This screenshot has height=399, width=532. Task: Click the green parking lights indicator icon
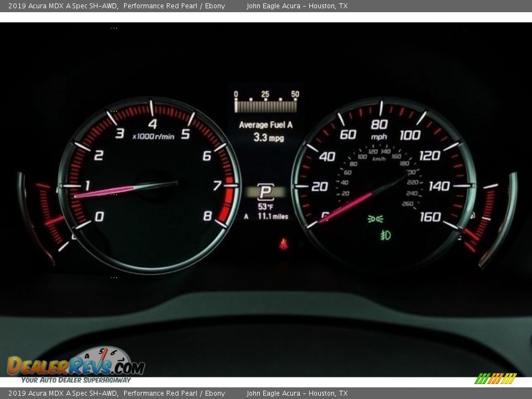pos(375,219)
